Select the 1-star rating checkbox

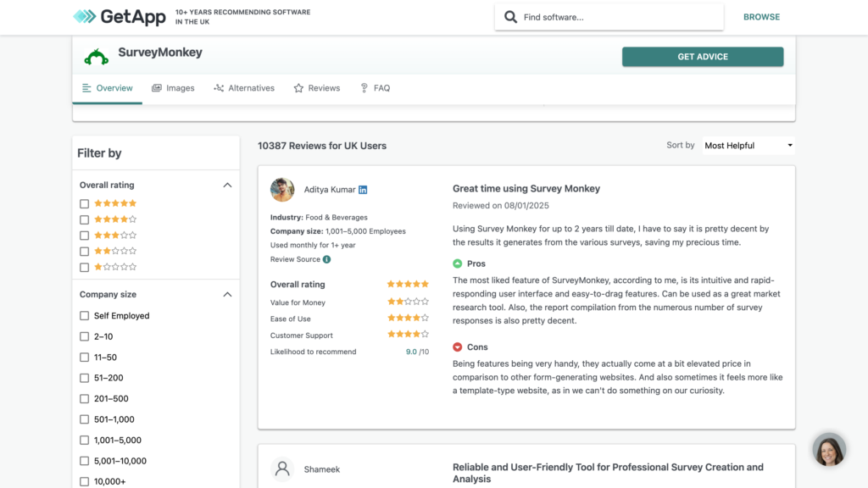point(84,268)
